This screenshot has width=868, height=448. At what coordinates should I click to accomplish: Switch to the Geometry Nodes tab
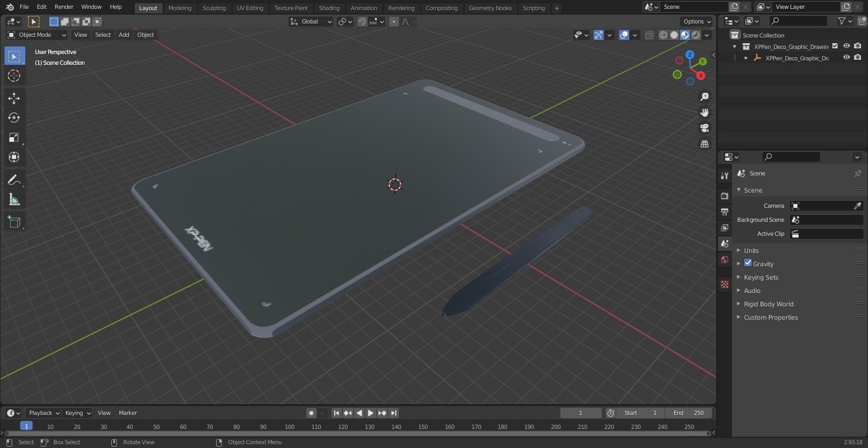490,8
